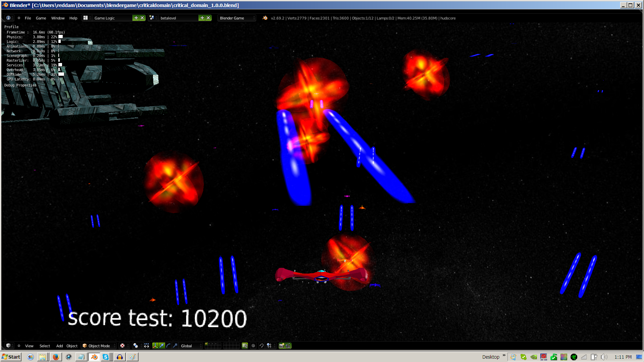Click the Help menu item
This screenshot has height=362, width=644.
pyautogui.click(x=73, y=18)
